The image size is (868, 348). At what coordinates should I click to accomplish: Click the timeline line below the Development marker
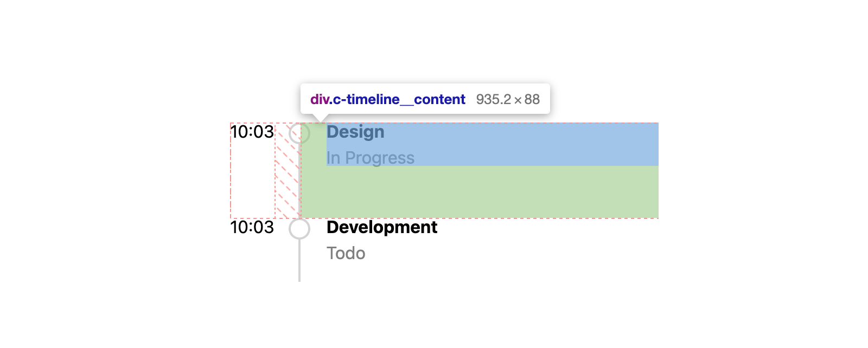[299, 263]
